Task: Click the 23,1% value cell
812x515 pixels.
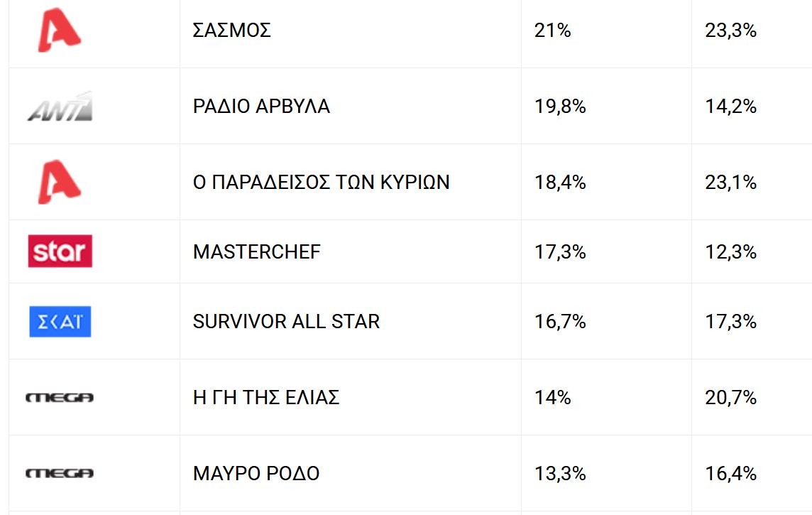Action: click(x=730, y=183)
